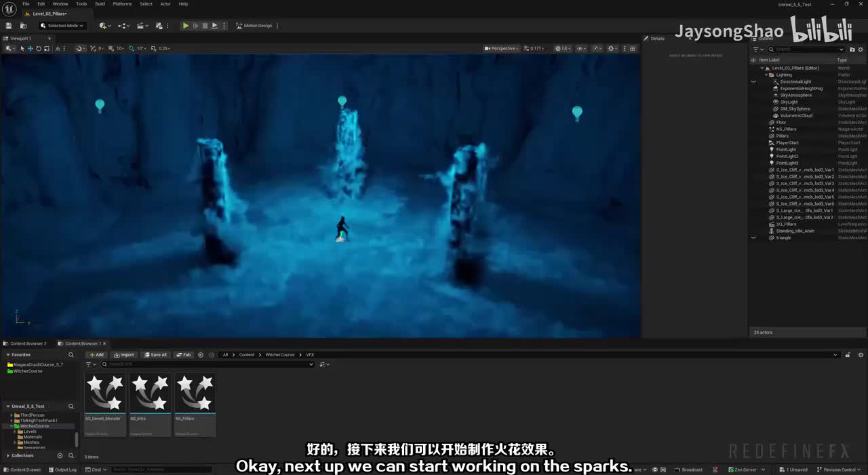
Task: Open Outliner settings gear icon
Action: 860,49
